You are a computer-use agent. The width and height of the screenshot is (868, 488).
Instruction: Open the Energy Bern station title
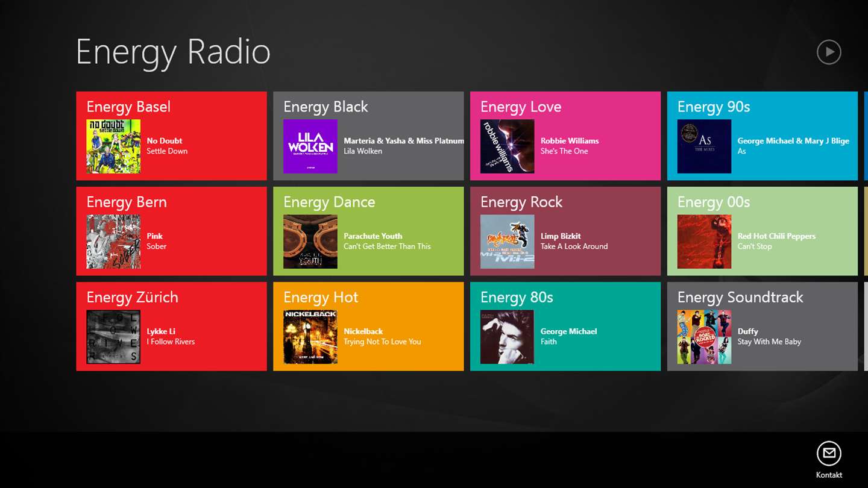pos(127,202)
